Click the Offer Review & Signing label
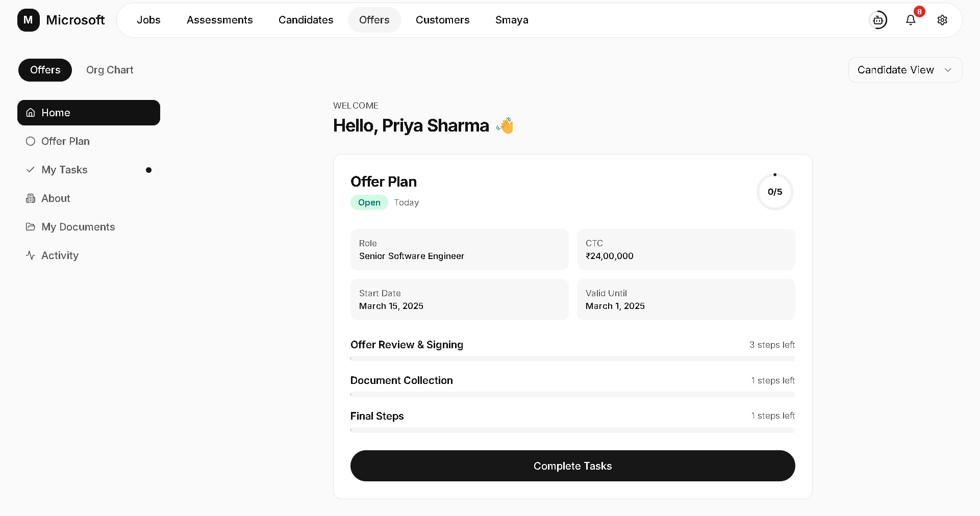This screenshot has height=516, width=980. click(x=407, y=345)
